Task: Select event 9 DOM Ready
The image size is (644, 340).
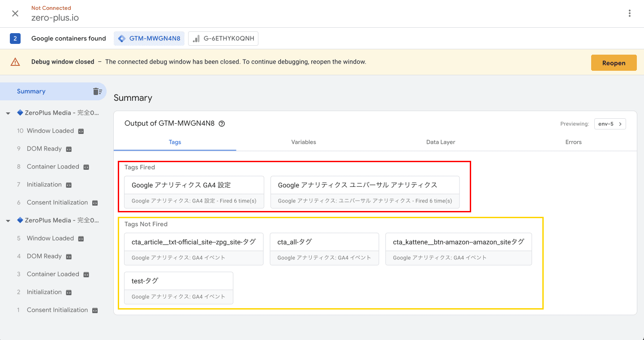Action: (44, 149)
